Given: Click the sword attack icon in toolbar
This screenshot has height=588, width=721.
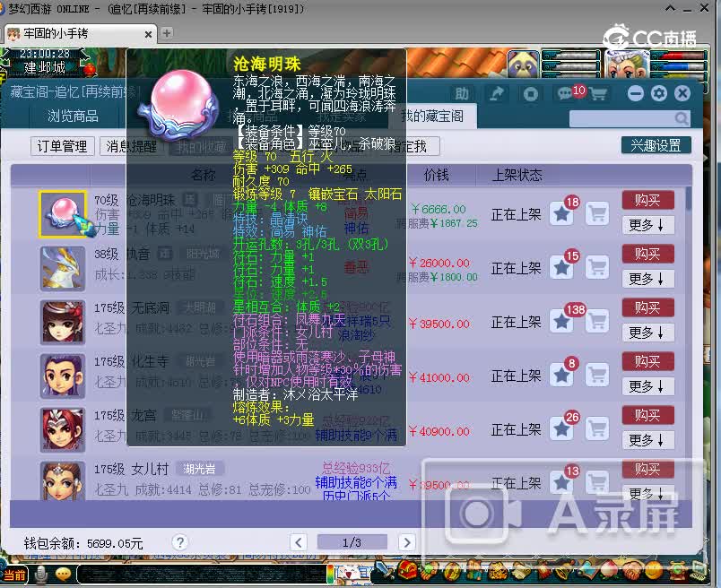Looking at the screenshot, I should pos(383,571).
